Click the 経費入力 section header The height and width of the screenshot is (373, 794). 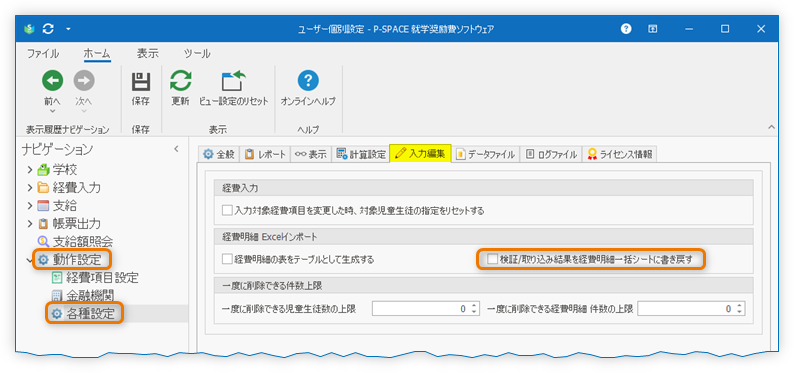pos(483,188)
